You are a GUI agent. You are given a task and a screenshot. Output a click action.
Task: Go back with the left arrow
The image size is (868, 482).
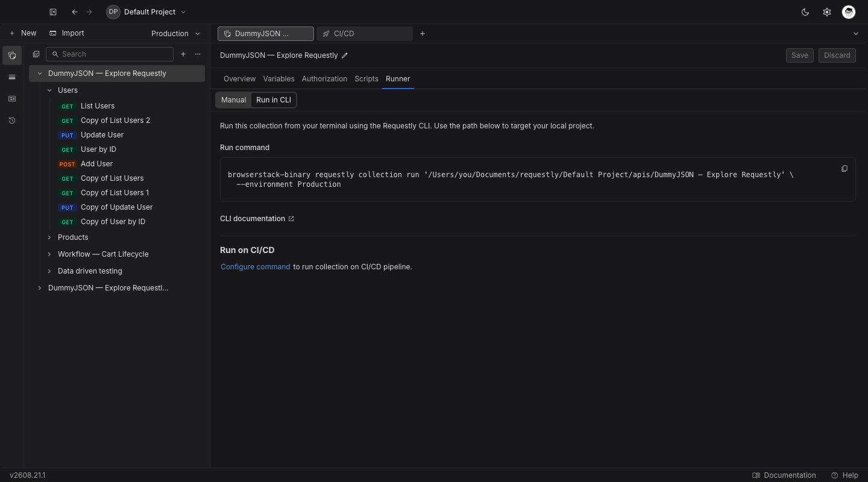click(x=74, y=12)
